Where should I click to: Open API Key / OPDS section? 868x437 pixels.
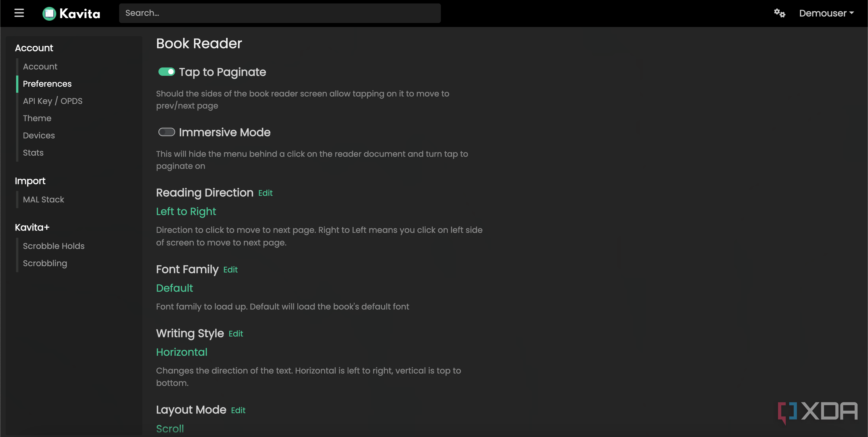[53, 101]
